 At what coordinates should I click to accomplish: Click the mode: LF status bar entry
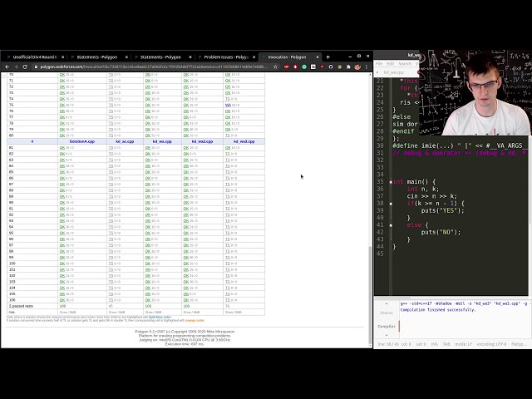[464, 344]
